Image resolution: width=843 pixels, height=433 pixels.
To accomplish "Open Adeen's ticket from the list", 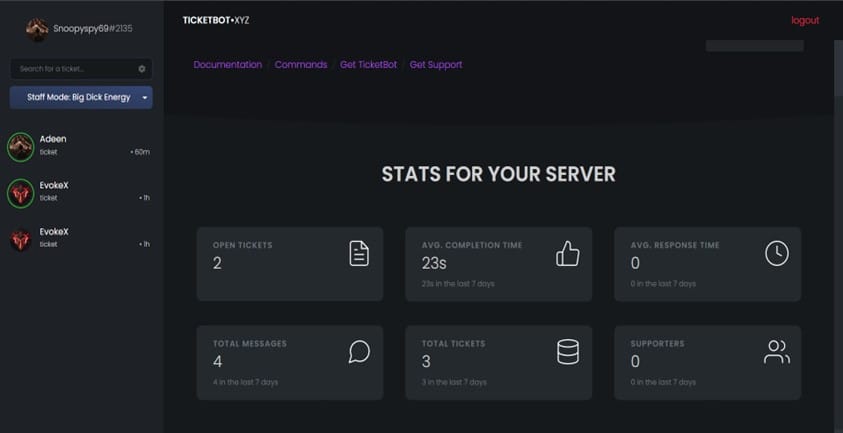I will (x=81, y=146).
